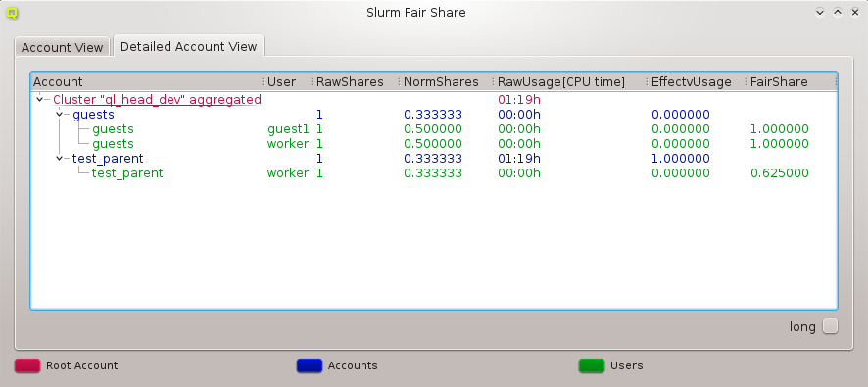Click the red Root Account color swatch

click(27, 365)
